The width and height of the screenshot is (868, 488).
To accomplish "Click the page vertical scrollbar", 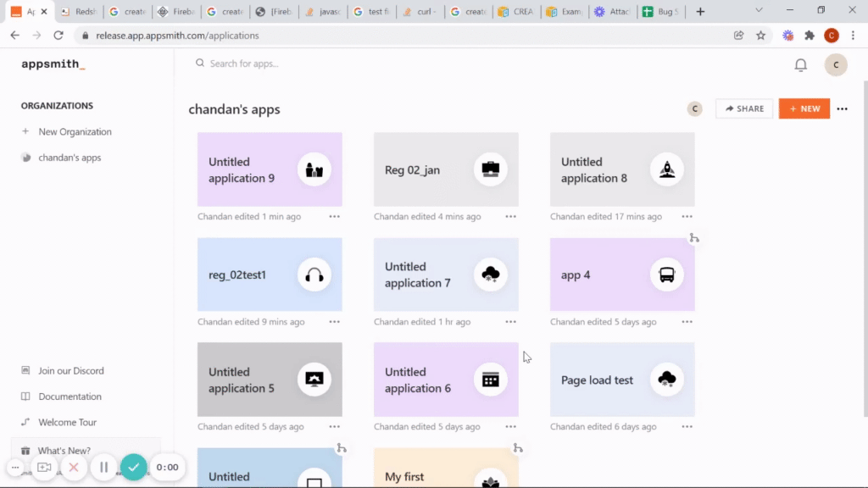I will [x=865, y=249].
